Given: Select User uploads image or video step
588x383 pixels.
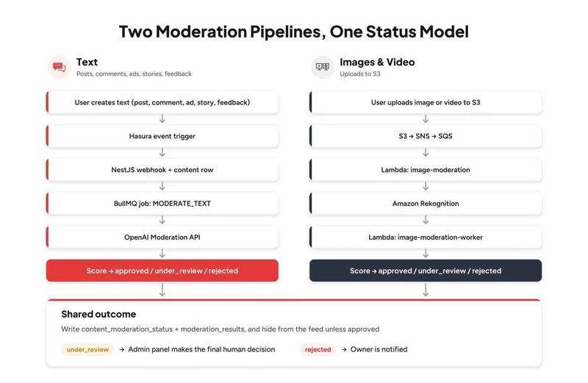Looking at the screenshot, I should [x=426, y=102].
